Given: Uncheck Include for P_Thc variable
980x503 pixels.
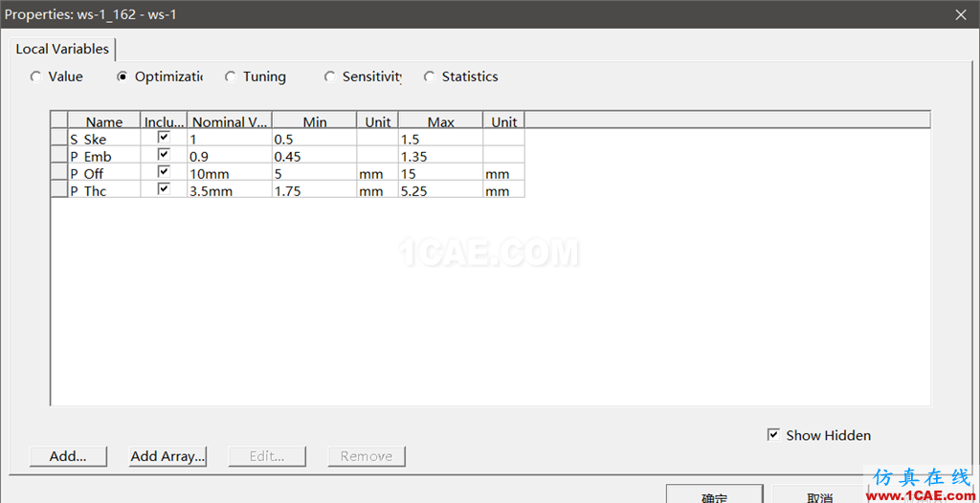Looking at the screenshot, I should coord(164,188).
